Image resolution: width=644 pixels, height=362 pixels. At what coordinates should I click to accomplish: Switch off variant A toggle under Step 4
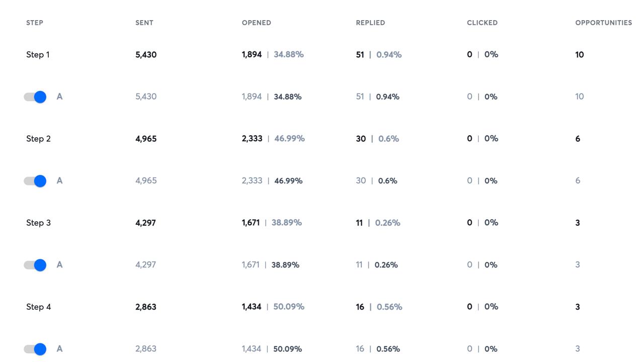tap(35, 349)
